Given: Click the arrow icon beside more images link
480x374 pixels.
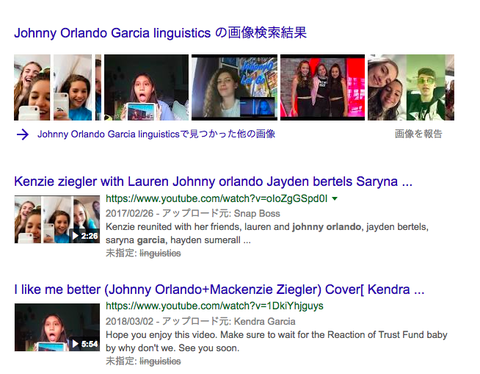Looking at the screenshot, I should pyautogui.click(x=23, y=134).
